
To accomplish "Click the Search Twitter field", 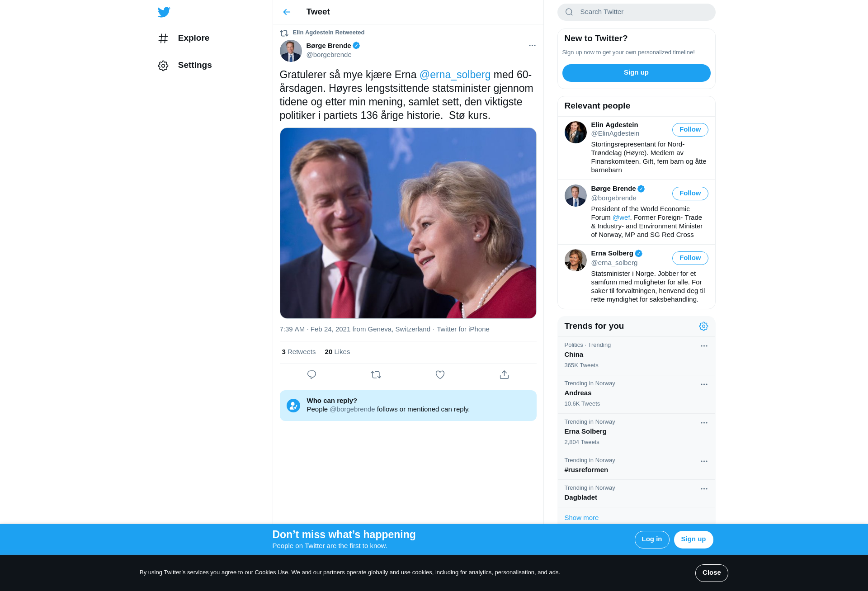I will click(x=636, y=12).
